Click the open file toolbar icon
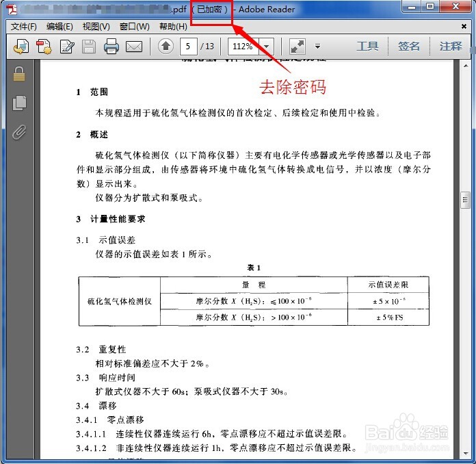476x464 pixels. pos(21,47)
